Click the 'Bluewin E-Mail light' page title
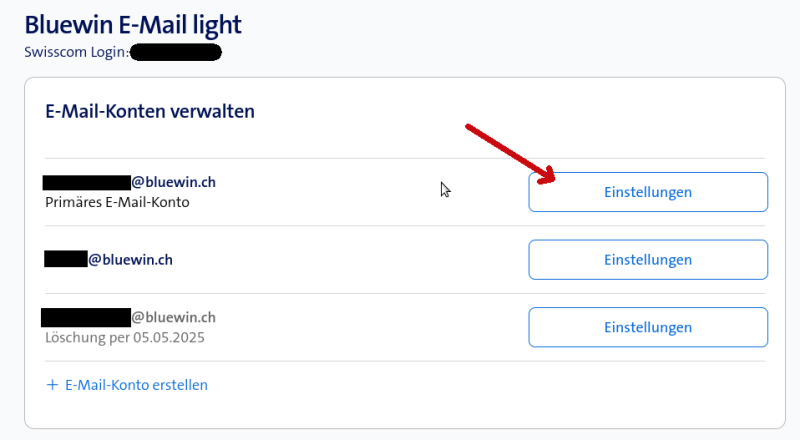Viewport: 800px width, 440px height. pyautogui.click(x=133, y=24)
